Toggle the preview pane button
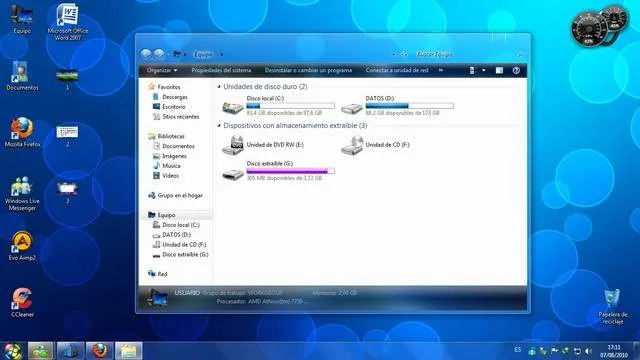The height and width of the screenshot is (360, 640). 499,71
